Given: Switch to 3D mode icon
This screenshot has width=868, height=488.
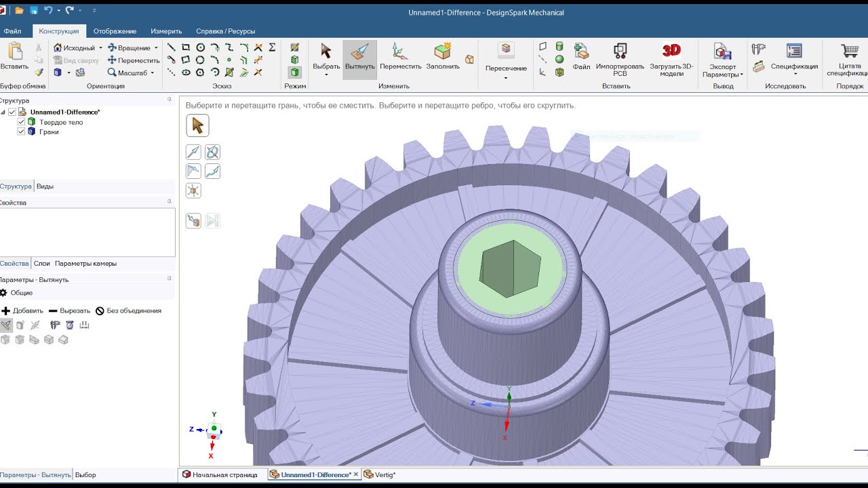Looking at the screenshot, I should point(294,72).
